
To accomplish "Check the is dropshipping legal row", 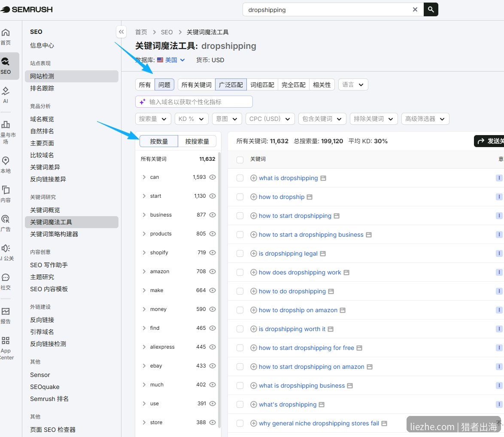I will pyautogui.click(x=240, y=253).
